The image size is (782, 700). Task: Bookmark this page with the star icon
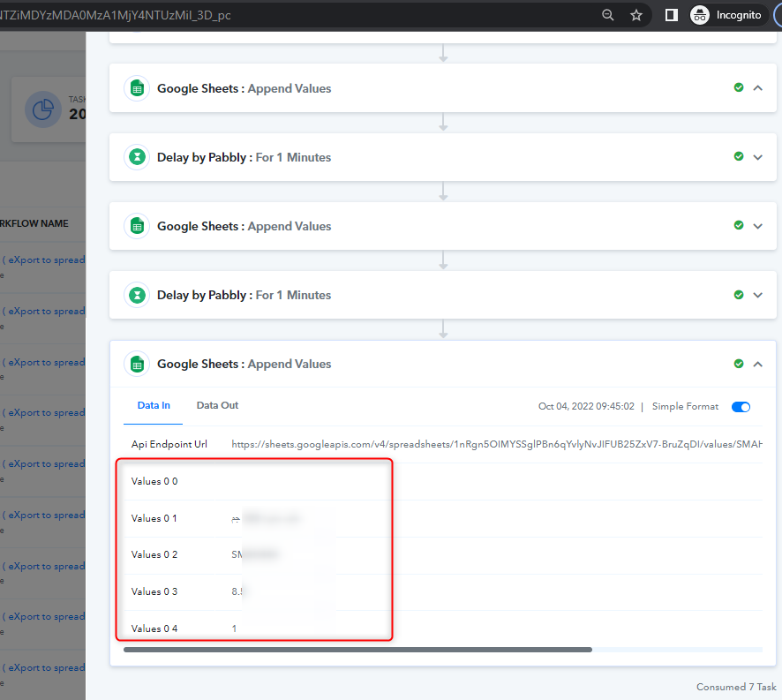coord(635,16)
